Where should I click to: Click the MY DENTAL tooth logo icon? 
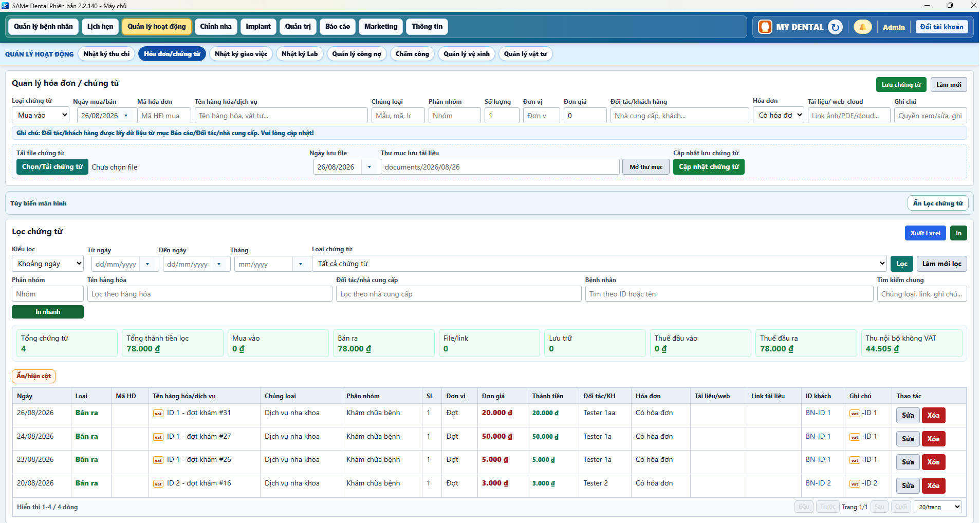coord(765,27)
